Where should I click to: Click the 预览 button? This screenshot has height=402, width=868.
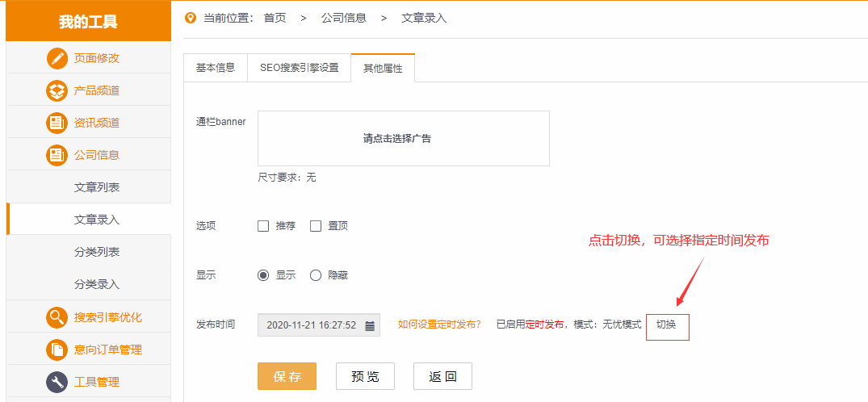365,376
